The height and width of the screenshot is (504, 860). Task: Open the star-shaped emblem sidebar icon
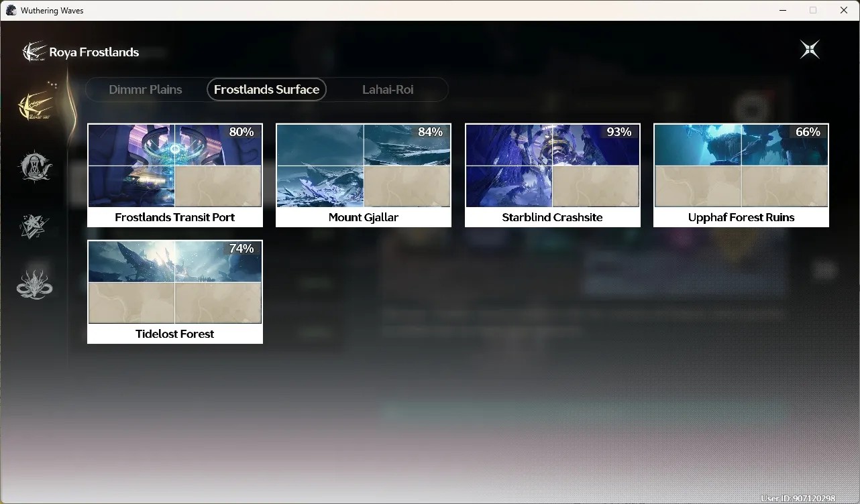point(34,226)
